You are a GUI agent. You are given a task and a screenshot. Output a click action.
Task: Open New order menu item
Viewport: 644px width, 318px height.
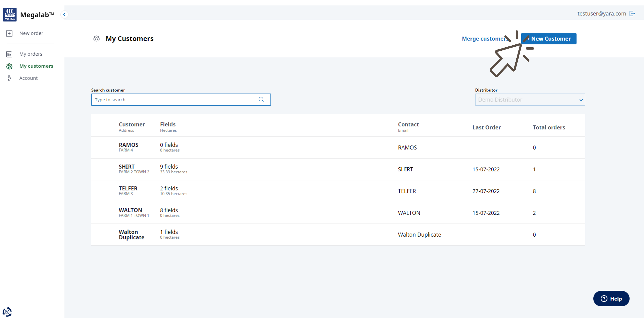pos(31,33)
